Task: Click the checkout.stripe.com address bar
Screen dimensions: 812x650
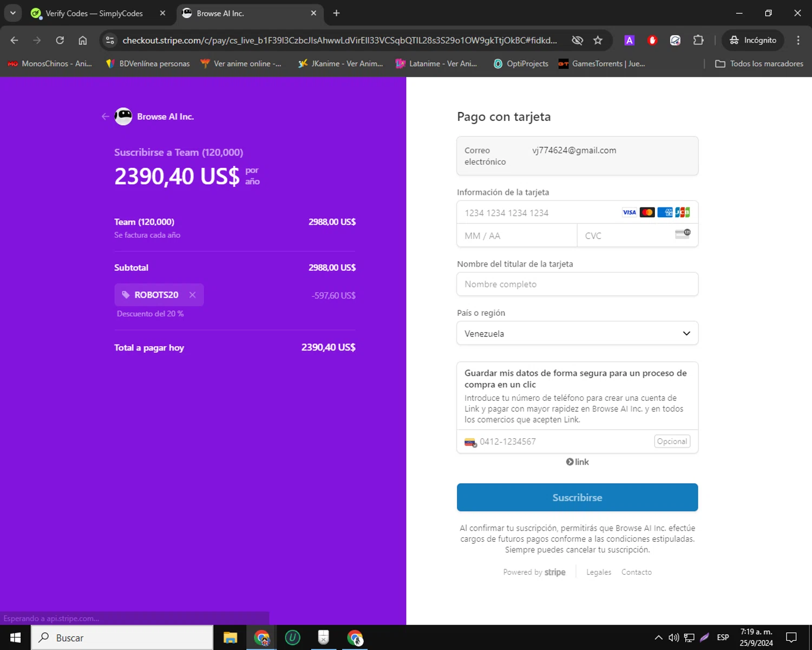Action: (x=339, y=40)
